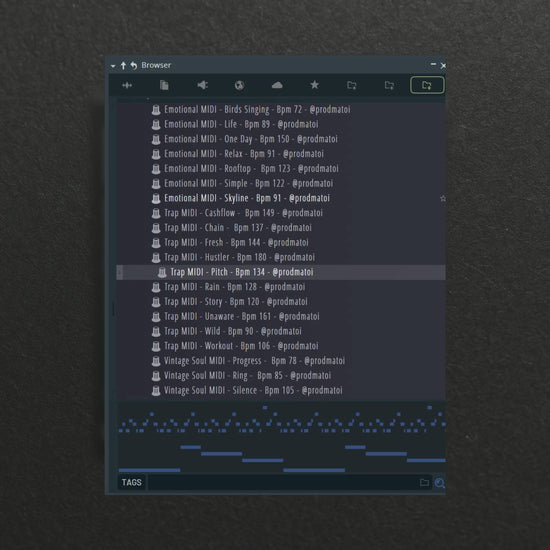550x550 pixels.
Task: Toggle favorite star for Skyline MIDI
Action: 443,199
